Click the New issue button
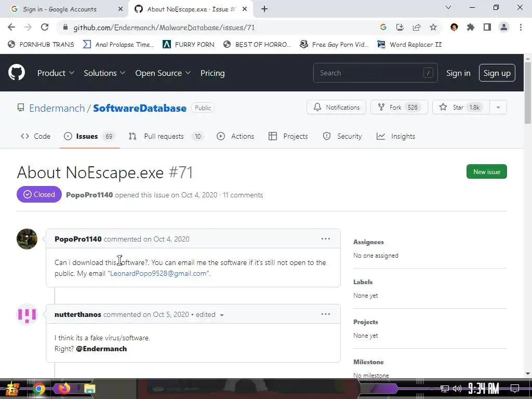The image size is (532, 399). click(x=486, y=171)
